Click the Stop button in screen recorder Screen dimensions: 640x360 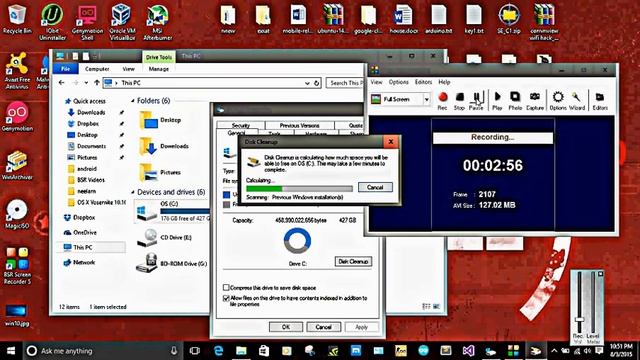[459, 100]
